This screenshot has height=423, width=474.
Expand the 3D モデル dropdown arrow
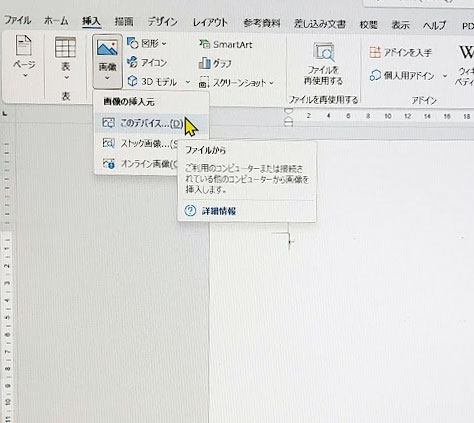point(188,82)
